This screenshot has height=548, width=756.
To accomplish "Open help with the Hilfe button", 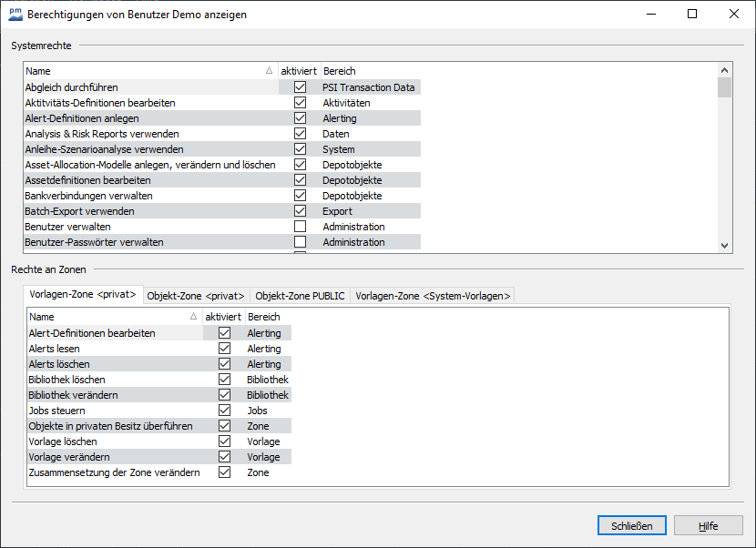I will point(709,525).
